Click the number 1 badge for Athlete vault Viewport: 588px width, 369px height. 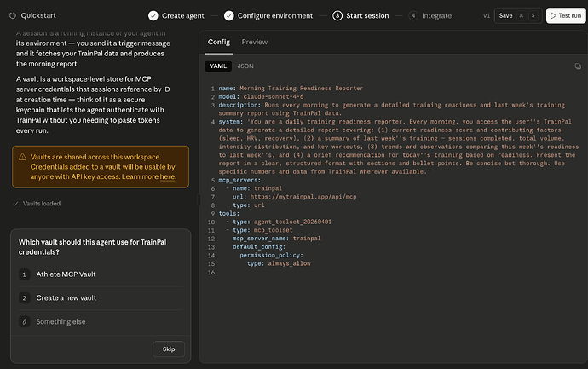tap(25, 274)
